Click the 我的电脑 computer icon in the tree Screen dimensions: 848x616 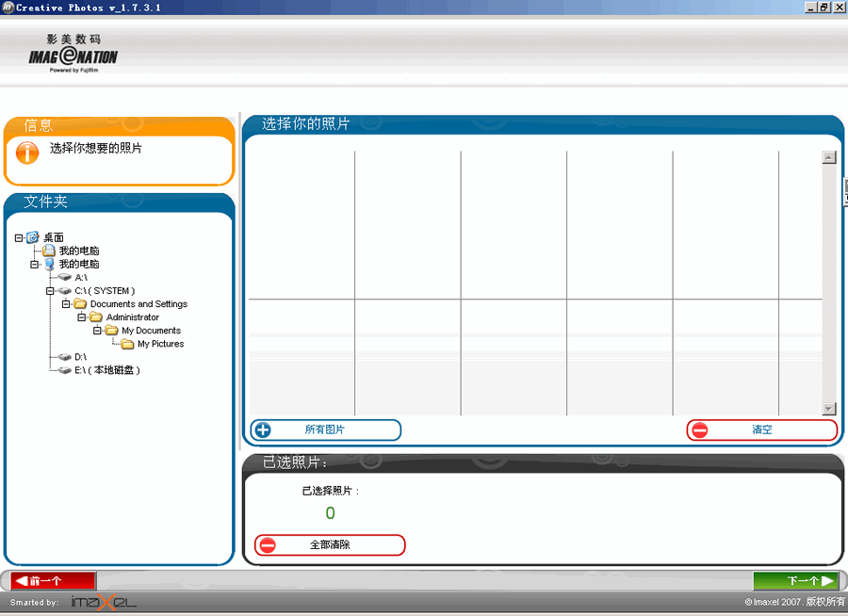[x=50, y=264]
